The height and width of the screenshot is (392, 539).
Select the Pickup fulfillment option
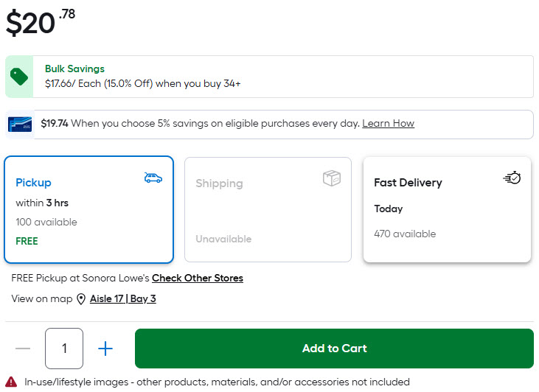(88, 210)
